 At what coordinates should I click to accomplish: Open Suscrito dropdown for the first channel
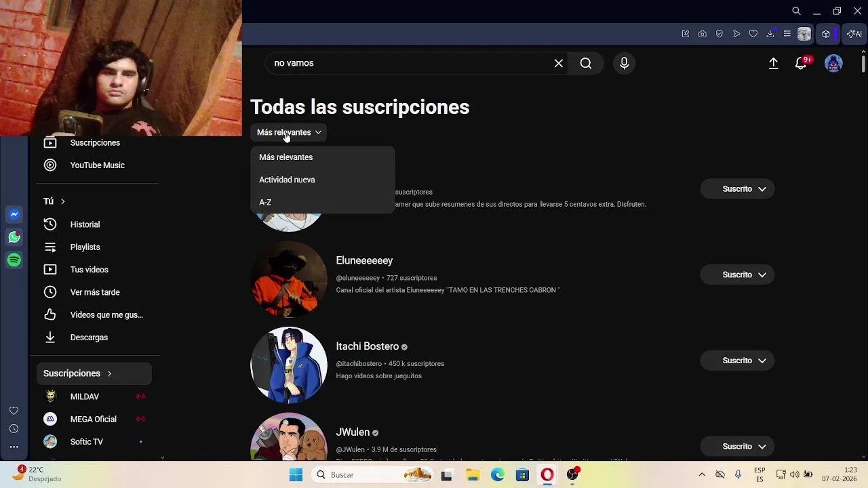[x=737, y=189]
